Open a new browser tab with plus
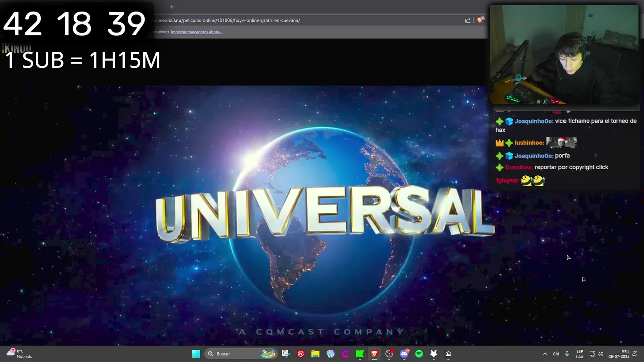The width and height of the screenshot is (644, 362). [172, 7]
